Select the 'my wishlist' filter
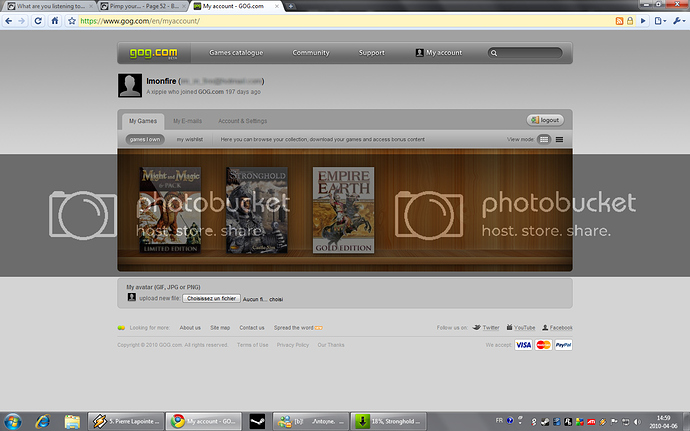Screen dimensions: 690x431 tap(190, 140)
